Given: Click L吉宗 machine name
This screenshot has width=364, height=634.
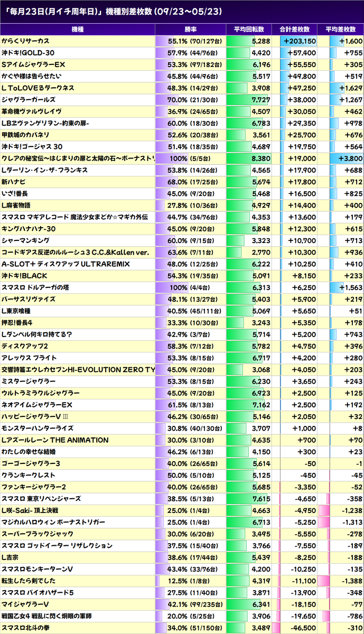Looking at the screenshot, I should [10, 556].
